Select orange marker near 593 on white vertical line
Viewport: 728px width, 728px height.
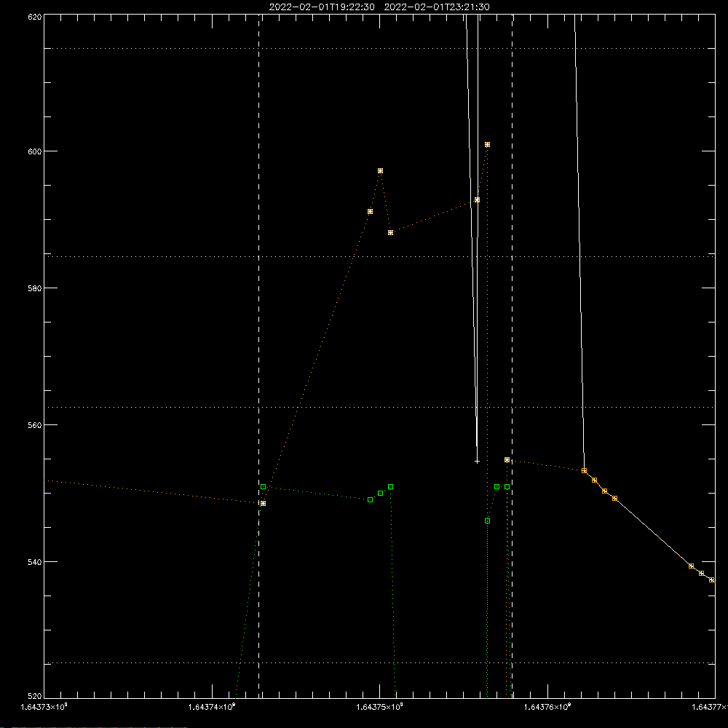(477, 200)
